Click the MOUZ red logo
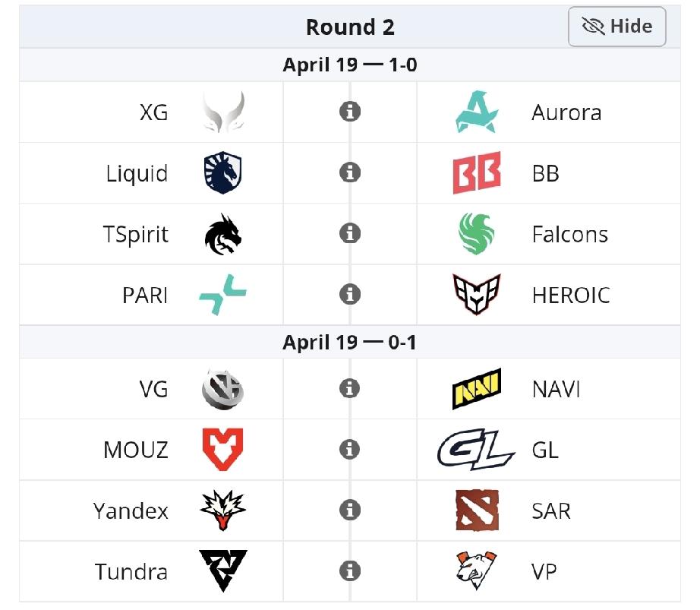The image size is (700, 610). (222, 450)
